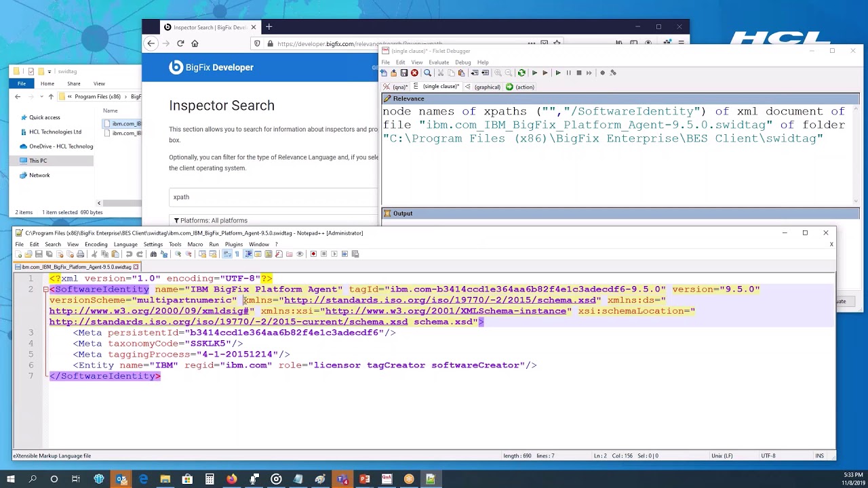Click the red X icon in Fixlet Debugger toolbar

tap(414, 73)
